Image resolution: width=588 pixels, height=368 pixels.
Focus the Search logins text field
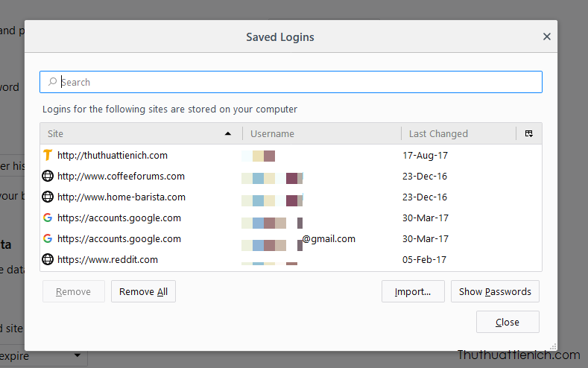(298, 82)
